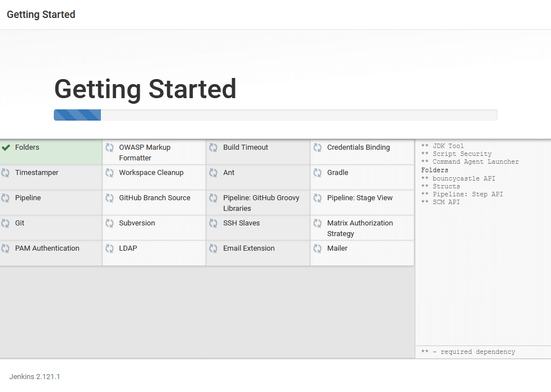Screen dimensions: 551x392
Task: Select the Build Timeout plugin name
Action: (x=246, y=147)
